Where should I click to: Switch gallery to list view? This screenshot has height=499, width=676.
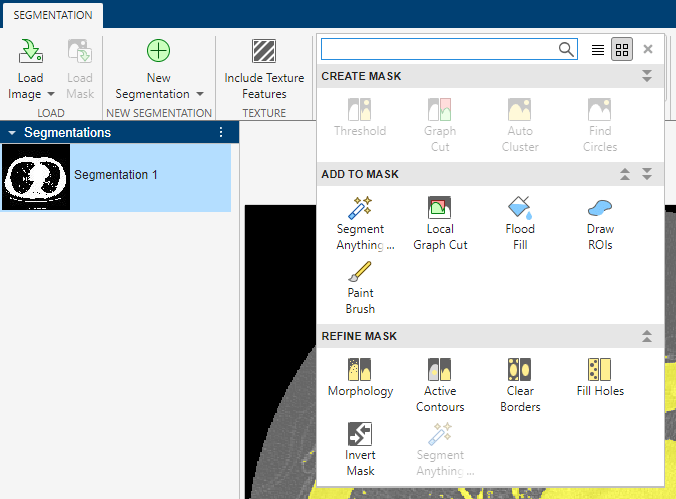[x=598, y=50]
